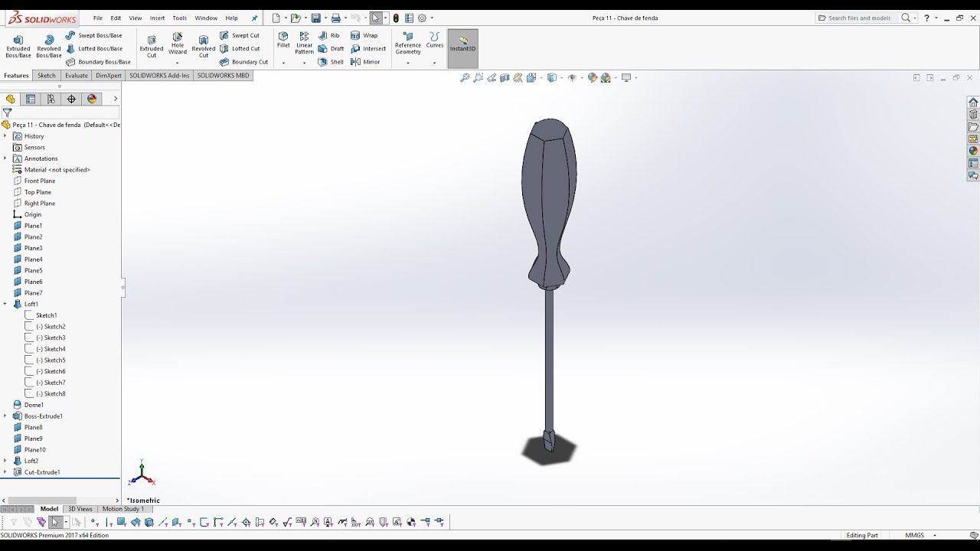The width and height of the screenshot is (980, 551).
Task: Open the DisplayManager tab icon
Action: (92, 99)
